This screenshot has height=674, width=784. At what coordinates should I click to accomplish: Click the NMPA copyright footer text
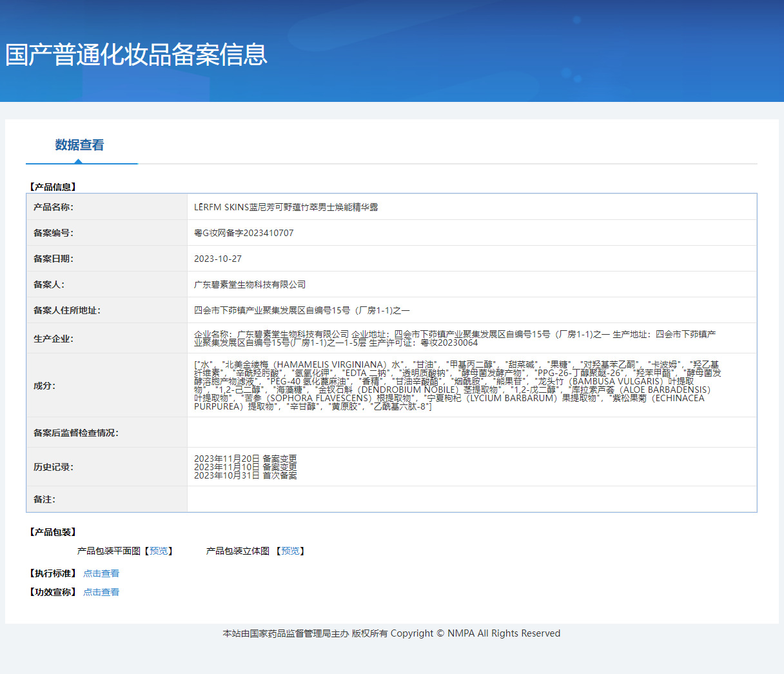(391, 633)
